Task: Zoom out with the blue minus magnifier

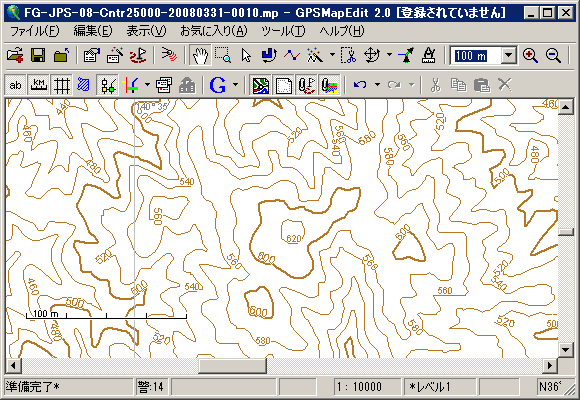Action: point(553,56)
